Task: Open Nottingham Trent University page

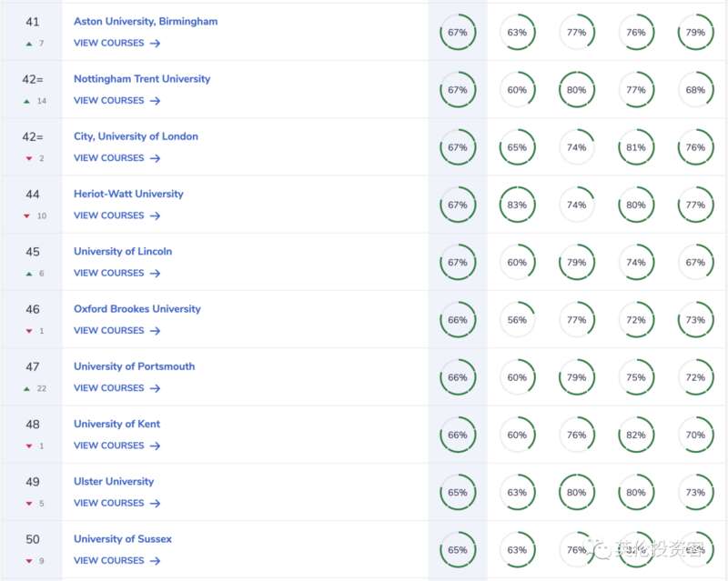Action: (142, 79)
